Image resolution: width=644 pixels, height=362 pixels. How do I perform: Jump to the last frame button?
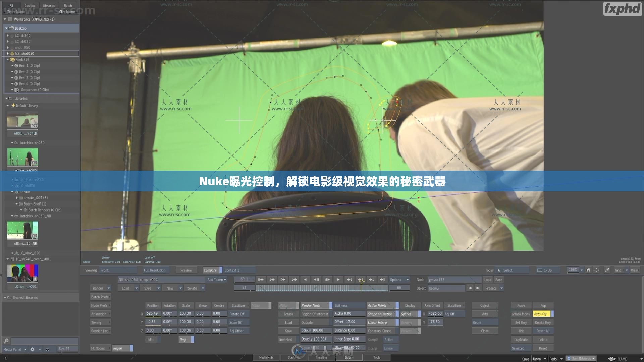tap(382, 279)
